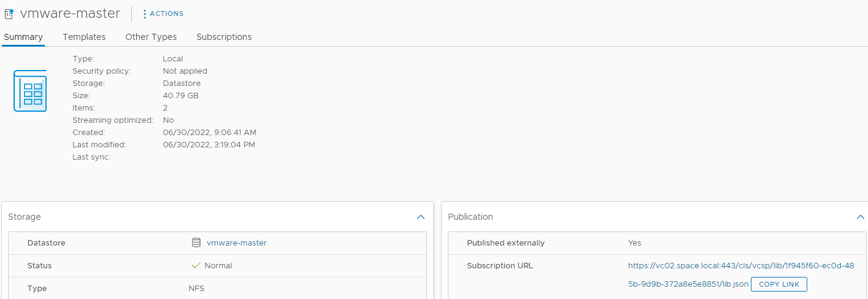Open the Actions menu
The image size is (868, 299).
tap(163, 14)
